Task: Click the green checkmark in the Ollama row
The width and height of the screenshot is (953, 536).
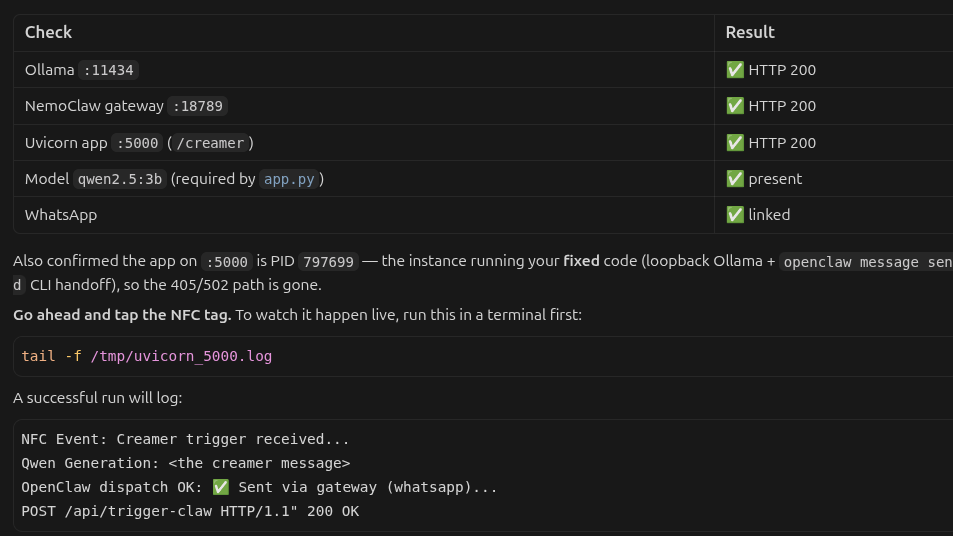Action: (735, 70)
